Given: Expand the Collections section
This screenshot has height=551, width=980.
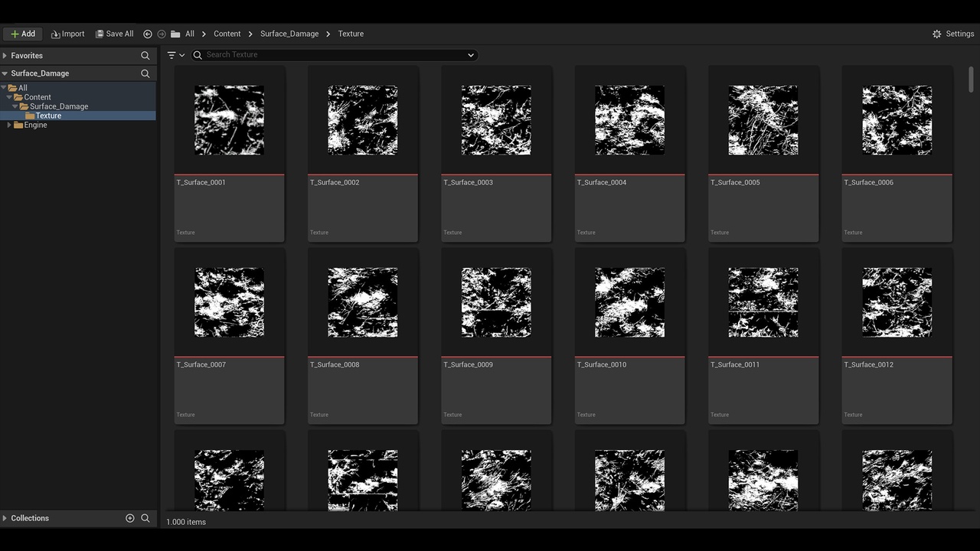Looking at the screenshot, I should tap(5, 518).
